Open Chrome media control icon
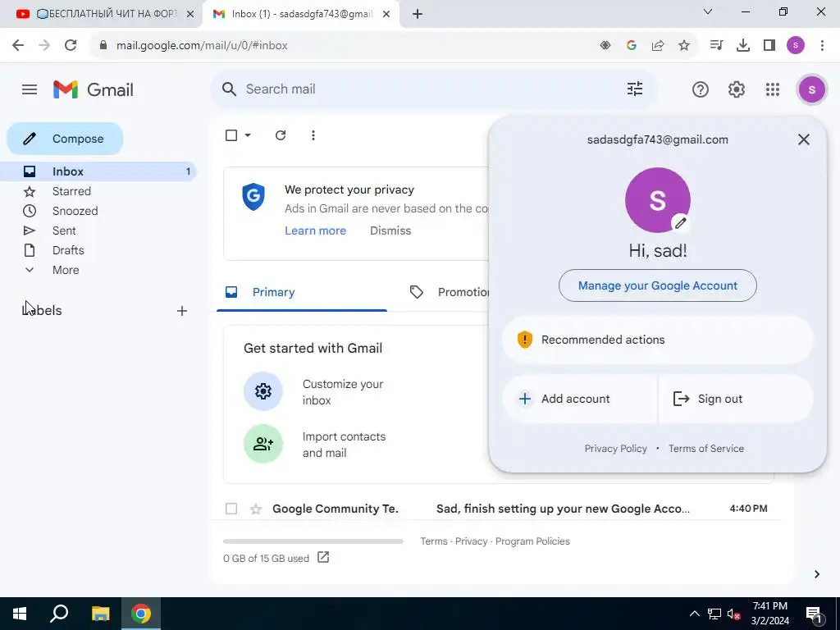This screenshot has height=630, width=840. click(x=716, y=46)
